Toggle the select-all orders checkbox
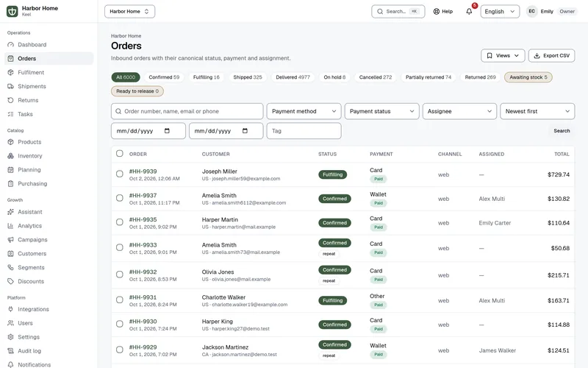This screenshot has height=368, width=588. [x=120, y=153]
